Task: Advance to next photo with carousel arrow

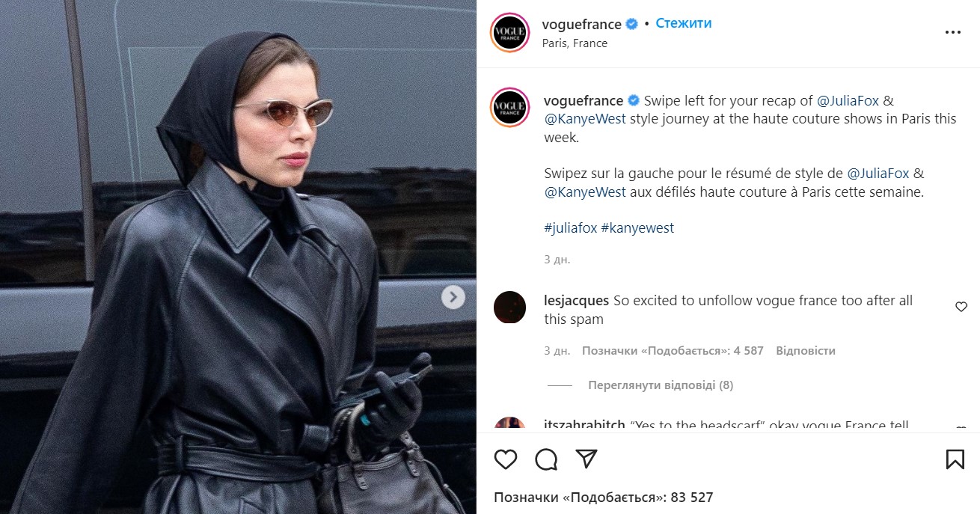Action: tap(453, 297)
